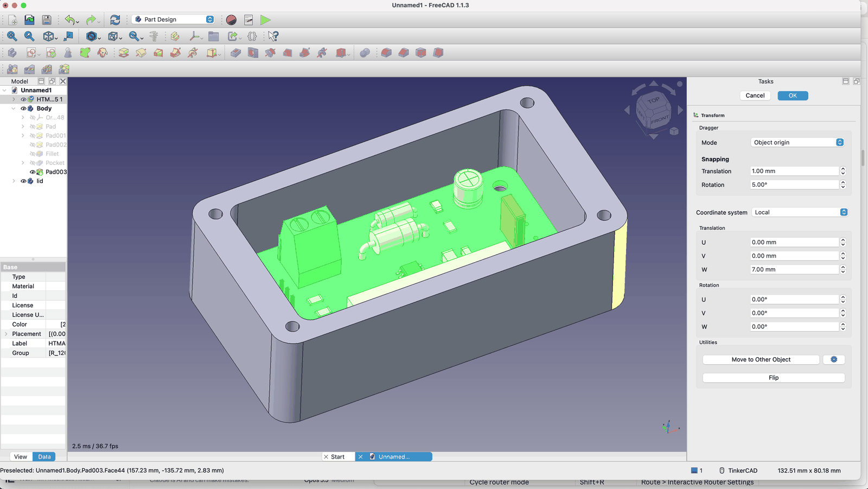Screen dimensions: 868x489
Task: Open the Coordinate system Local dropdown
Action: tap(800, 212)
